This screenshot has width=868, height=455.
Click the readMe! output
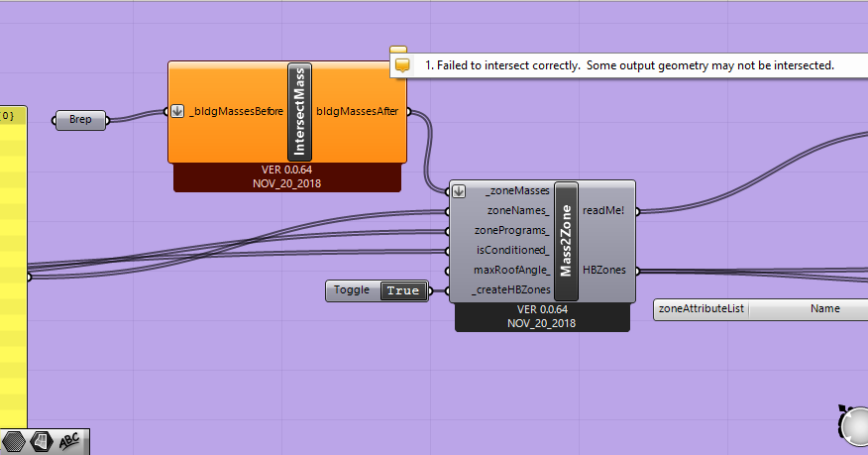pyautogui.click(x=603, y=211)
